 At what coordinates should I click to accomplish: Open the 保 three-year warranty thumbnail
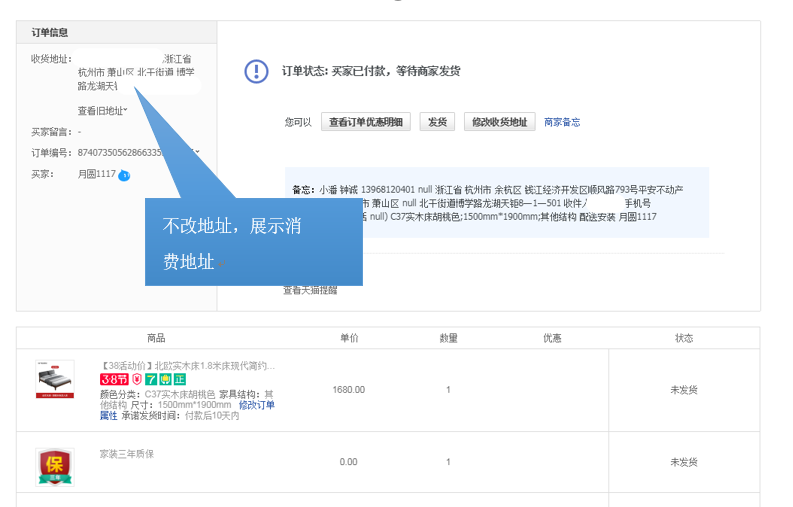pos(55,467)
